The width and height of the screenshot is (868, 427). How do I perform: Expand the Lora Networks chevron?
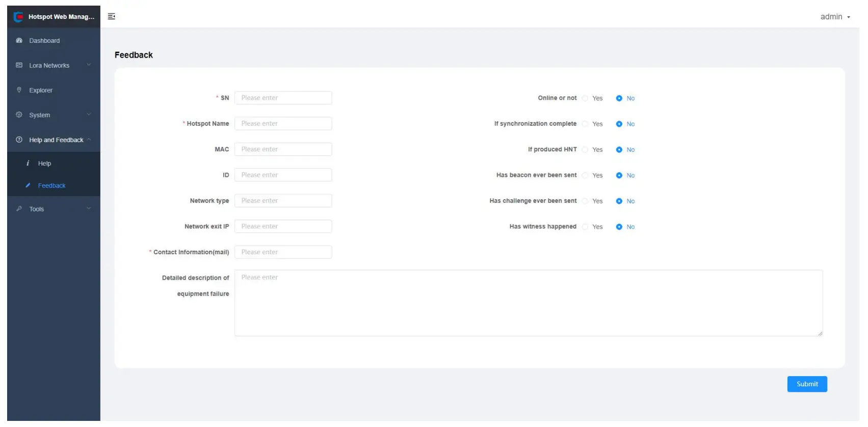89,65
